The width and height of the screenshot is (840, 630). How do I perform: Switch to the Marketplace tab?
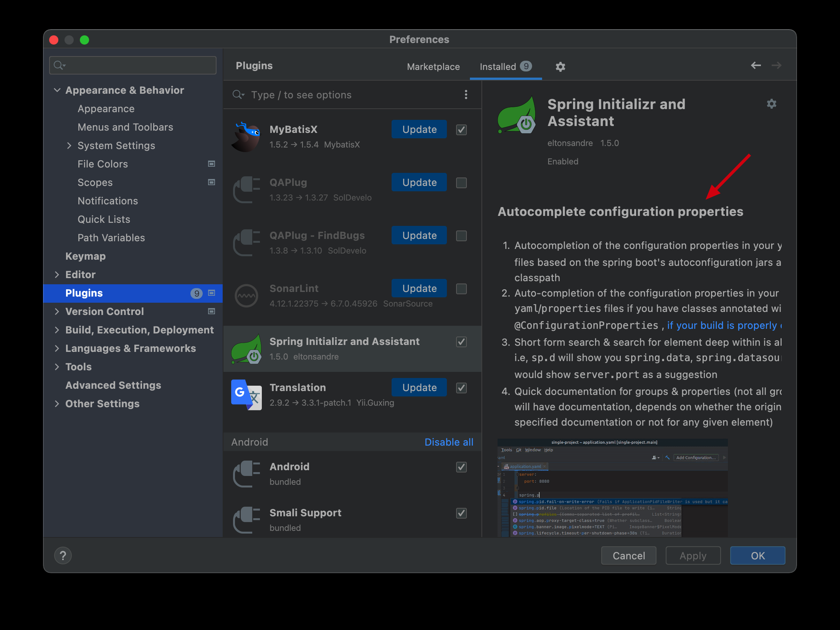coord(433,67)
